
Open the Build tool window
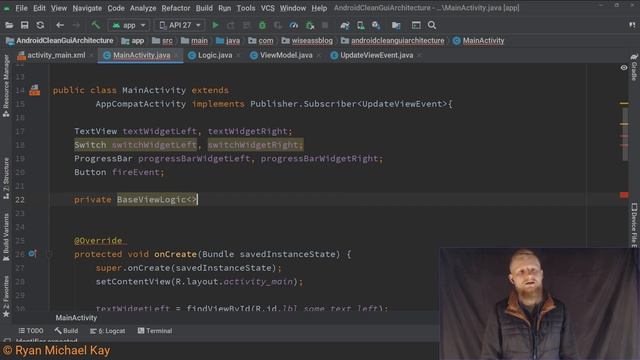[x=66, y=331]
